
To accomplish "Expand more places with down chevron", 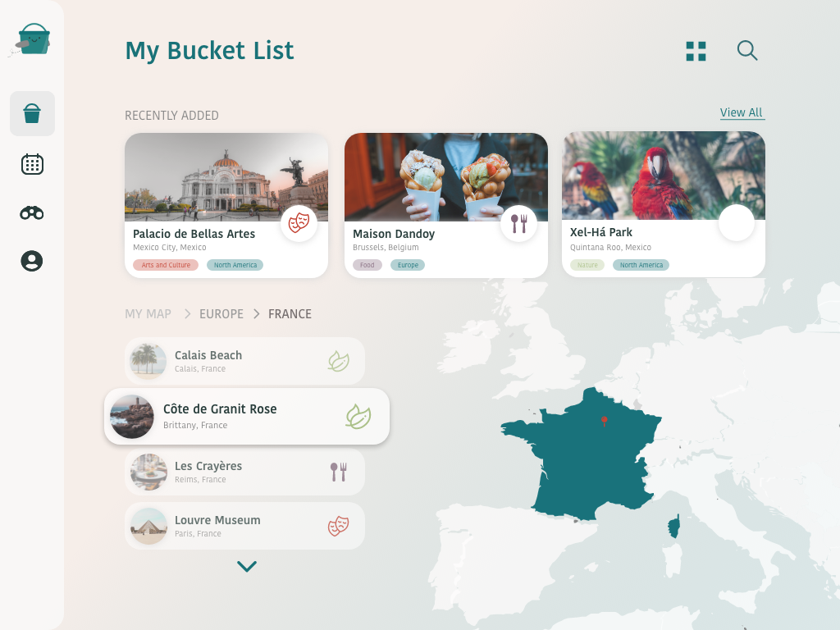I will tap(247, 566).
